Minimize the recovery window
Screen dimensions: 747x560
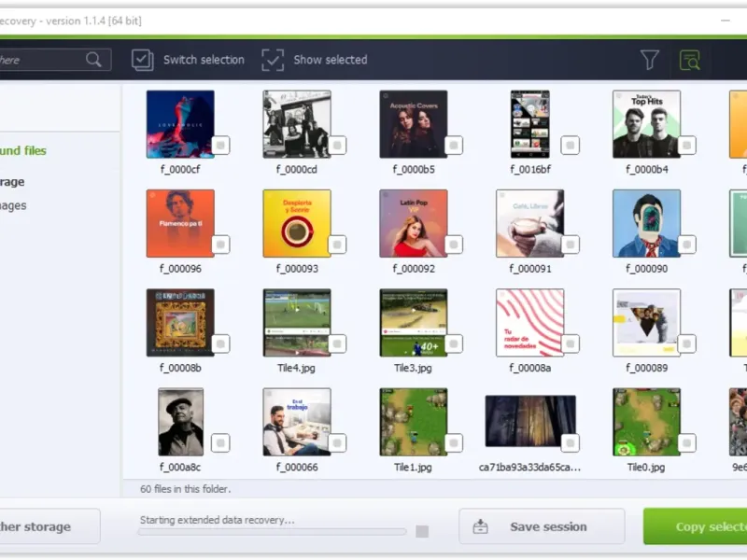click(726, 21)
